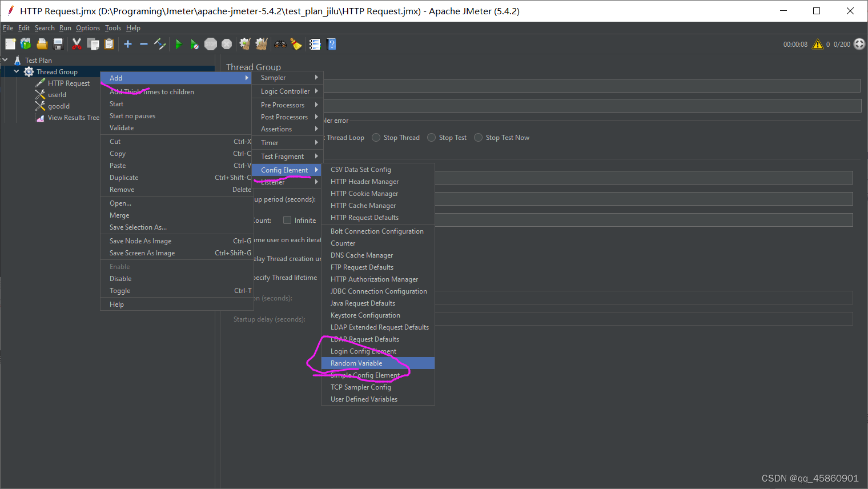Expand the Logic Controller submenu

[288, 91]
